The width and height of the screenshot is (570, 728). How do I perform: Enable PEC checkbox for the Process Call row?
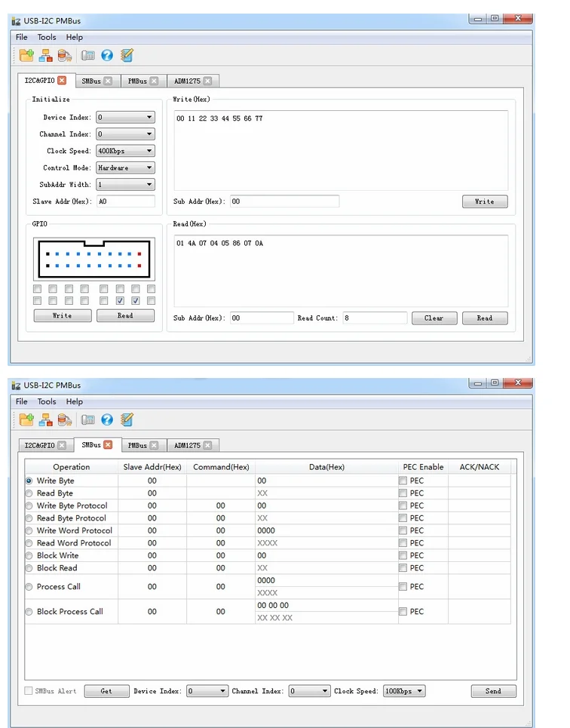(x=403, y=587)
